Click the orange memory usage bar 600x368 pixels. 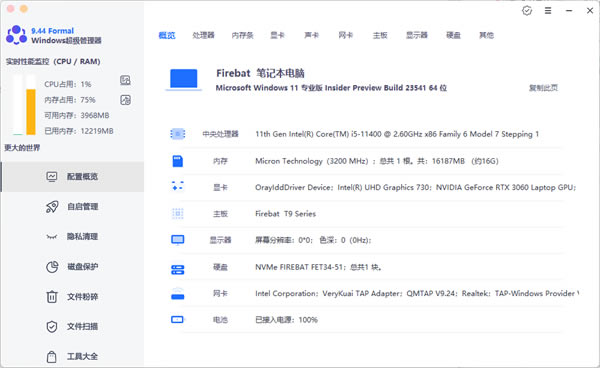(x=31, y=112)
